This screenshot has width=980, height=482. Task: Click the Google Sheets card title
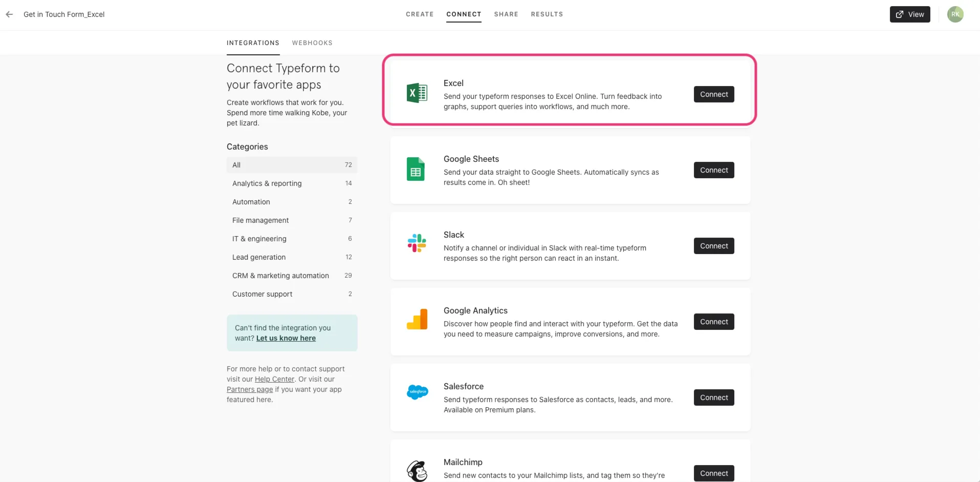pyautogui.click(x=471, y=159)
